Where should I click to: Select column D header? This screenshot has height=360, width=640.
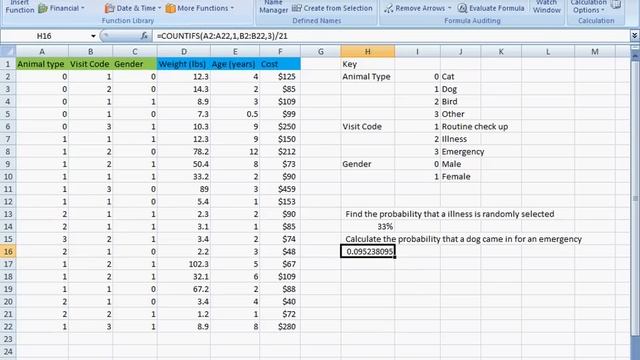pyautogui.click(x=184, y=51)
